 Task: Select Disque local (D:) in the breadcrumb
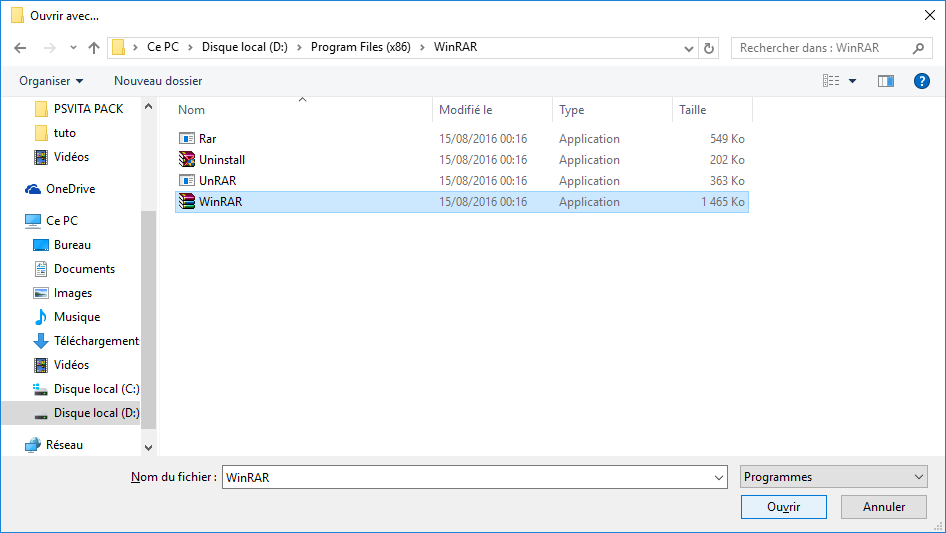[x=245, y=47]
